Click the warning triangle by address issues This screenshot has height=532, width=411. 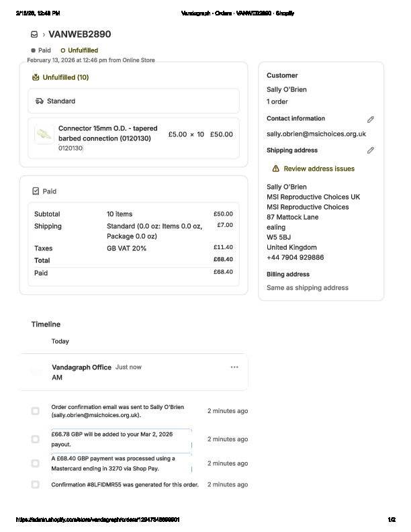275,169
